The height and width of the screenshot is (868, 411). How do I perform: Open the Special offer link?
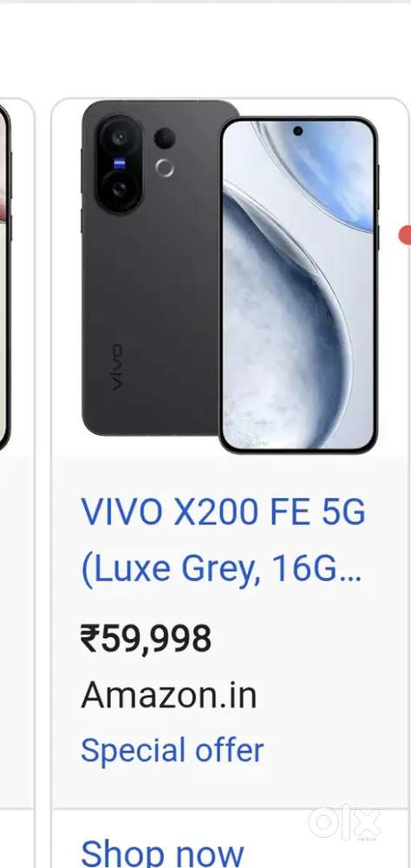[172, 751]
